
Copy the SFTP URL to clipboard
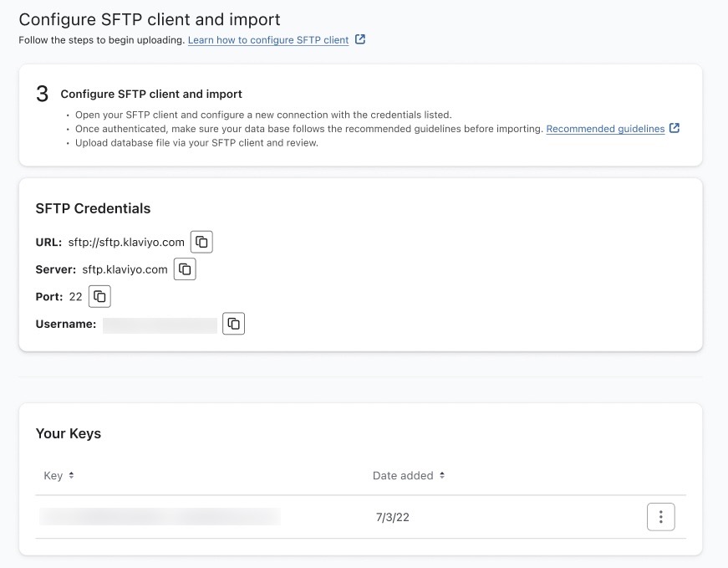tap(201, 242)
